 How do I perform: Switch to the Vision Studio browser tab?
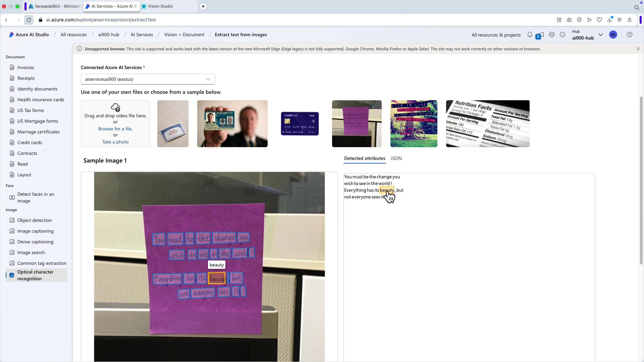(160, 6)
